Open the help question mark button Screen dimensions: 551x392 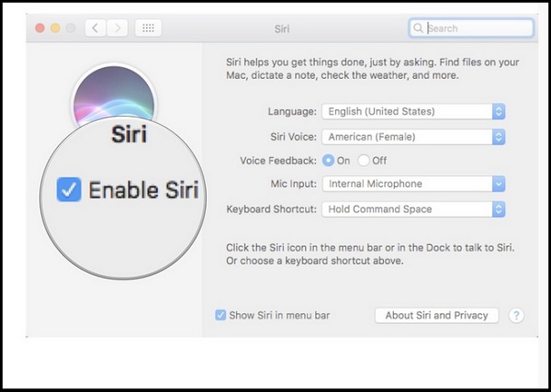point(516,316)
